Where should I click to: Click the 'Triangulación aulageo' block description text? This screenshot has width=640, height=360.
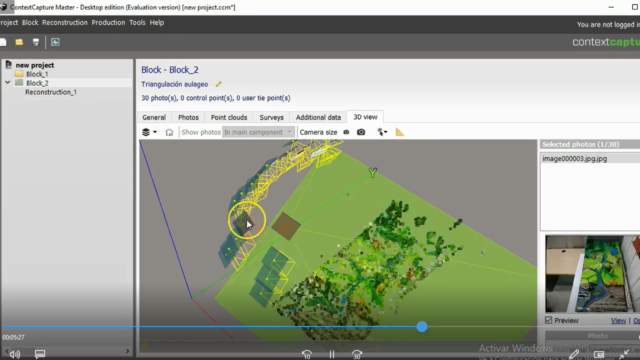pyautogui.click(x=175, y=84)
